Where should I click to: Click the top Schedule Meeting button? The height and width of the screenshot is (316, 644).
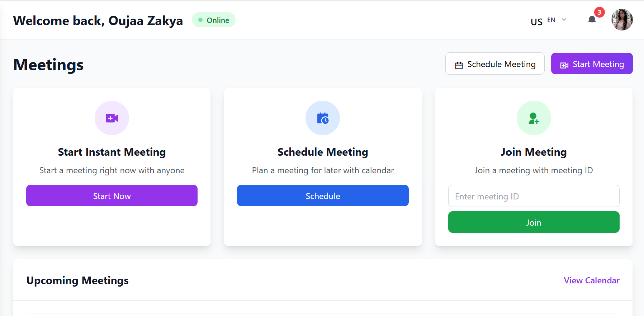click(x=495, y=64)
